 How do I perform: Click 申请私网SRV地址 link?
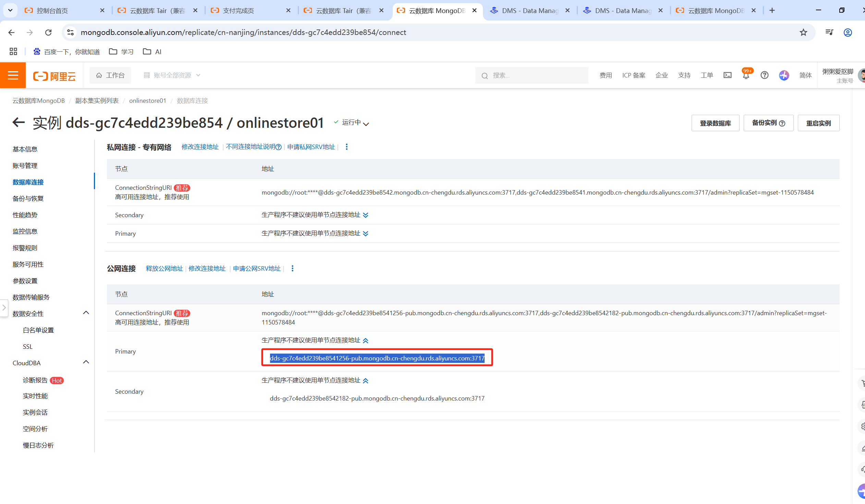[311, 147]
